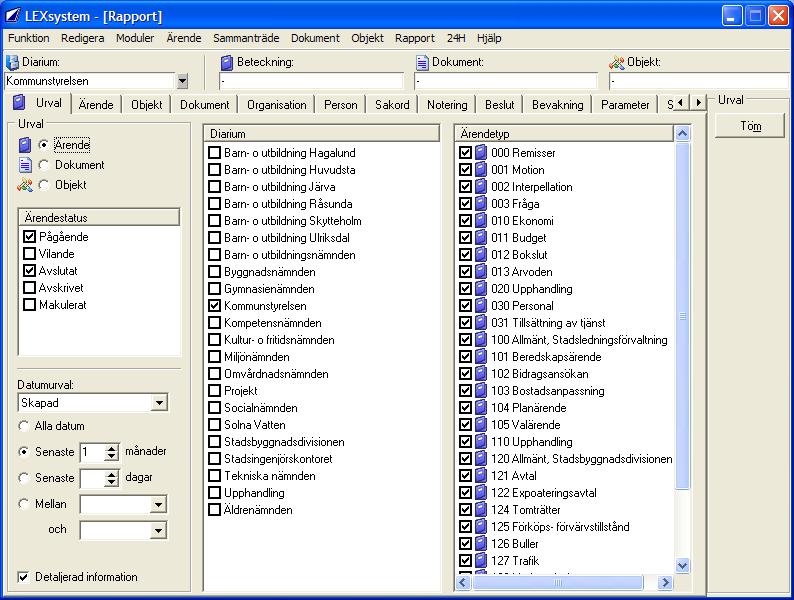Open the Datumurval Skapad dropdown

tap(159, 403)
